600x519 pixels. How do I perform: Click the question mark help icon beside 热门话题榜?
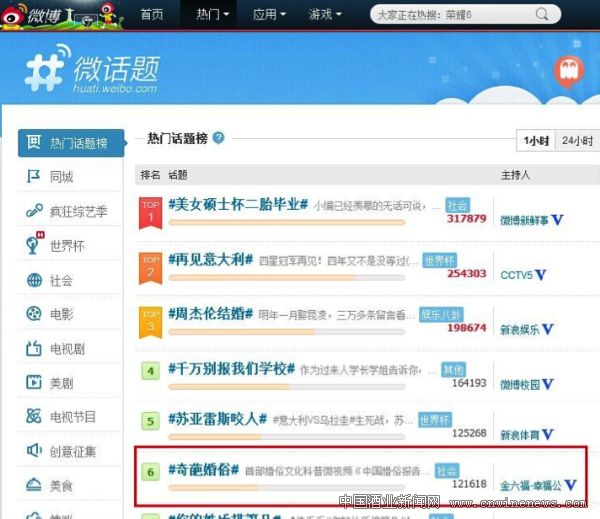click(x=218, y=138)
